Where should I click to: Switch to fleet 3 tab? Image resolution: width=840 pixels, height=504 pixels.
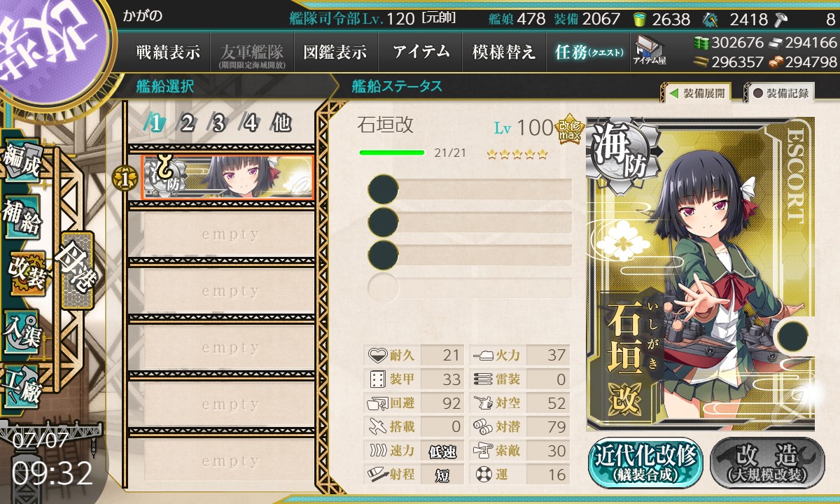click(218, 124)
